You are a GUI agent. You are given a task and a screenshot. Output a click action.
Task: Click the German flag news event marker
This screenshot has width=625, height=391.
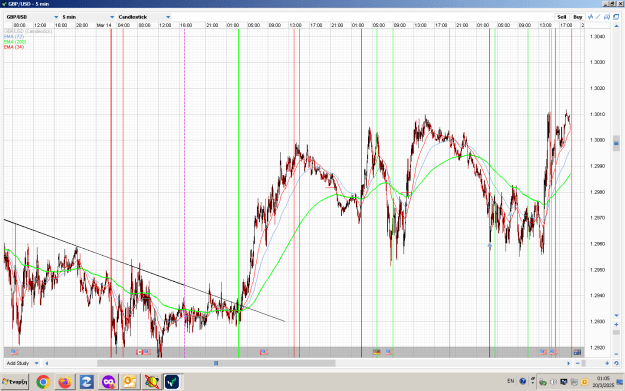377,352
